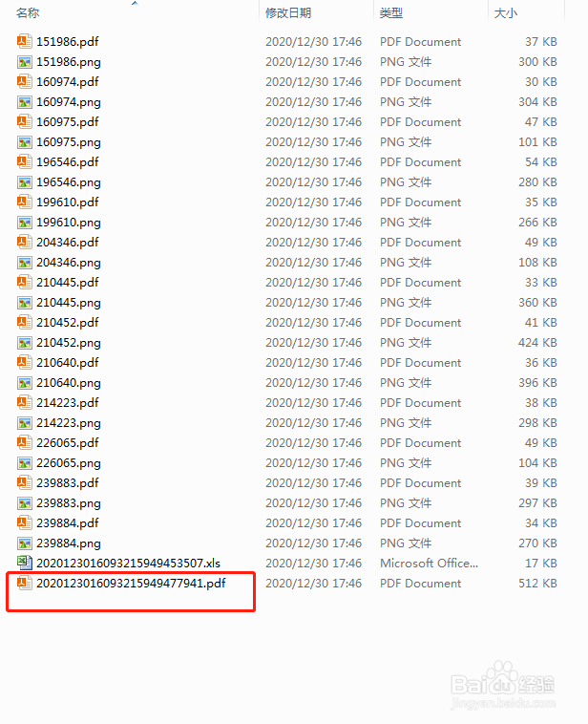Click the 396 KB size of 210640.png
This screenshot has width=588, height=724.
click(x=537, y=383)
